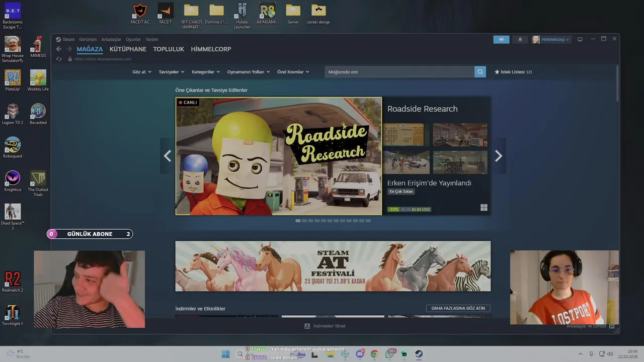644x362 pixels.
Task: Switch to the MAĞAZA tab
Action: pos(90,49)
